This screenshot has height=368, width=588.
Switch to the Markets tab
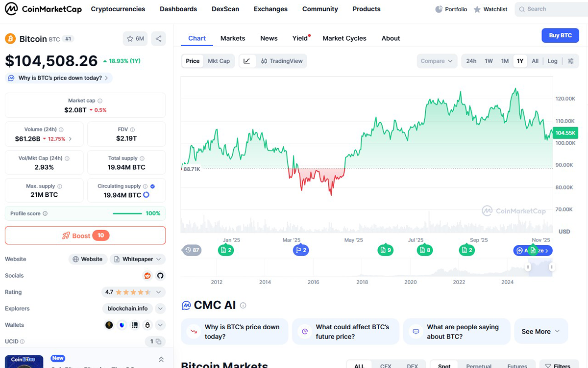(233, 38)
